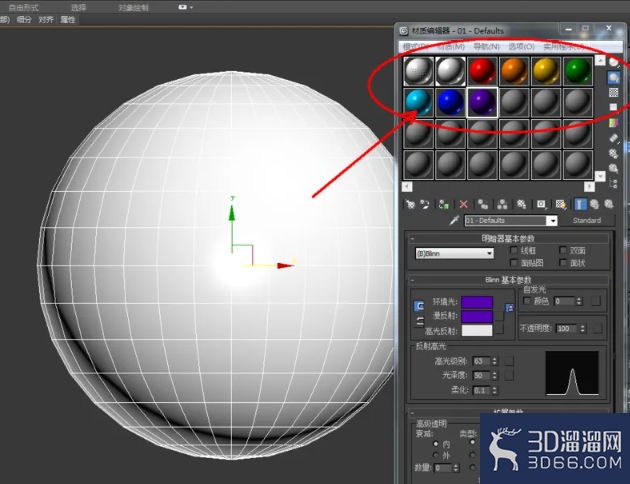Toggle checkered Background icon
630x484 pixels.
614,92
